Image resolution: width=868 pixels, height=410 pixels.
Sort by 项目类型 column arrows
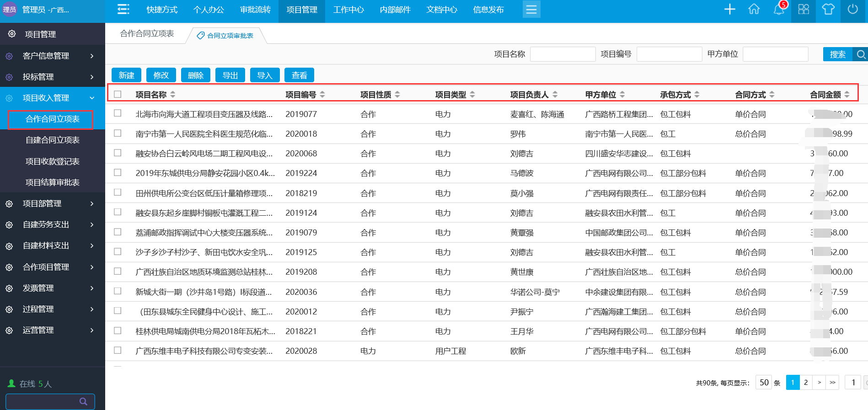pos(472,94)
